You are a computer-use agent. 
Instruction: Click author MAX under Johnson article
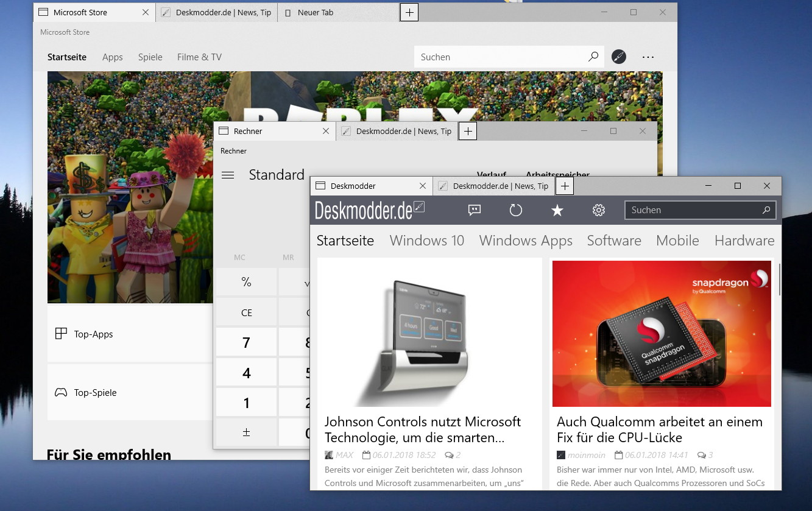point(344,455)
